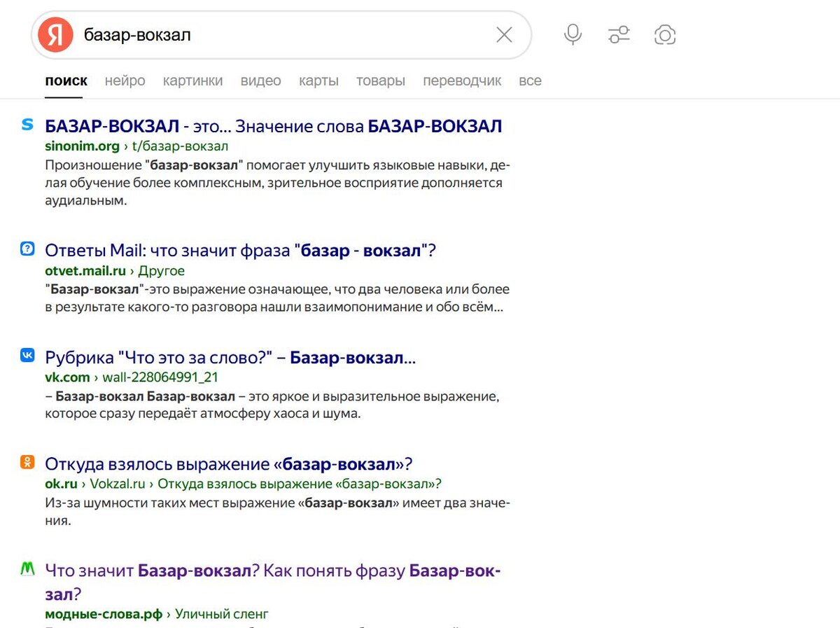The width and height of the screenshot is (840, 628).
Task: Click snippet text starting Произношение "базар-вокзал"
Action: [x=277, y=183]
